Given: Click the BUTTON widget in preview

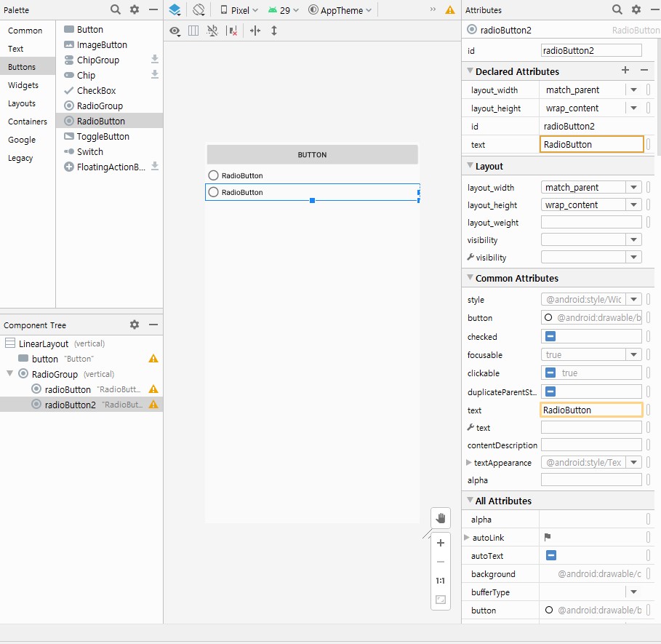Looking at the screenshot, I should coord(313,154).
